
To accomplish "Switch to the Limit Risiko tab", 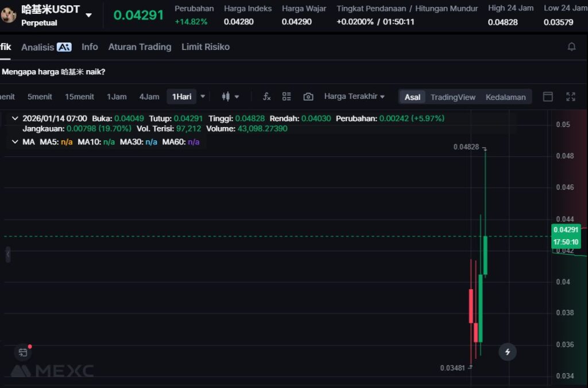I will point(205,47).
